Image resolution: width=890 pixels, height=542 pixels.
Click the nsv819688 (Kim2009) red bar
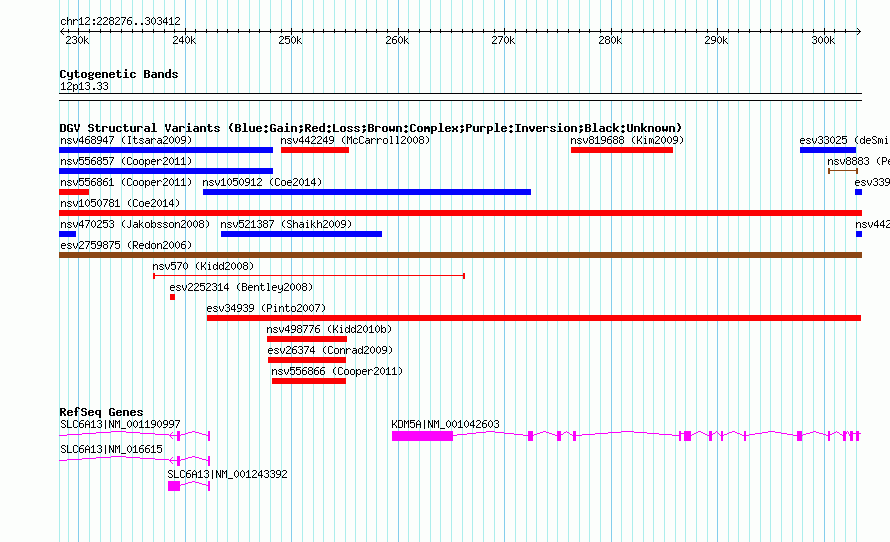622,150
